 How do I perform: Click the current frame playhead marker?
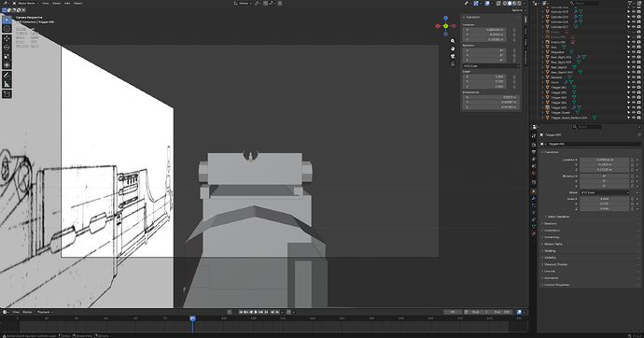(192, 318)
